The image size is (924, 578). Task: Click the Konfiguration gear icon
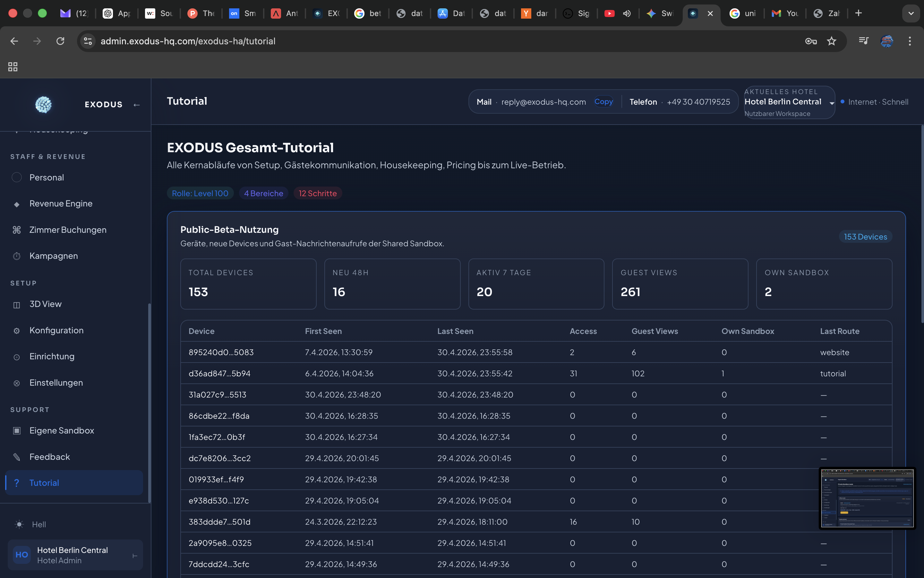coord(17,331)
